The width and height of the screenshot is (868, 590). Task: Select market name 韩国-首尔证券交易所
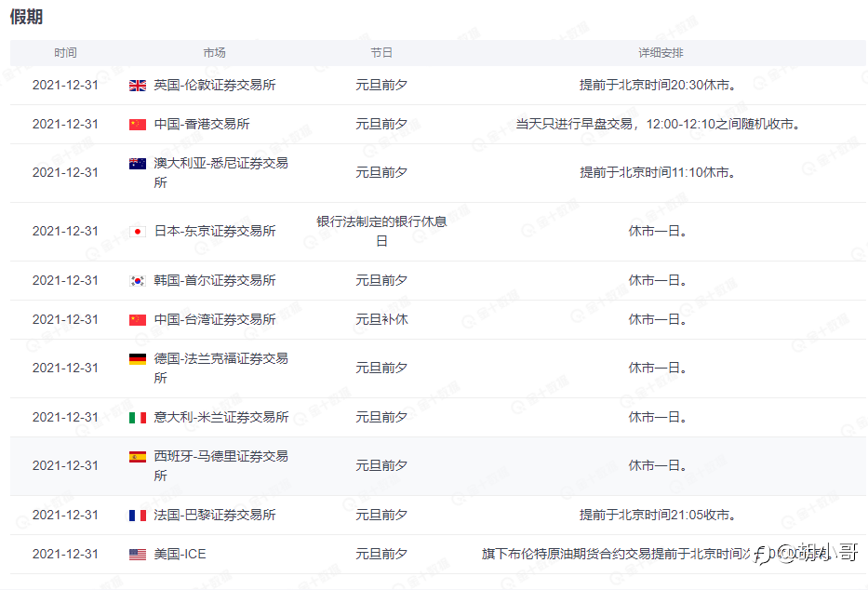[215, 280]
